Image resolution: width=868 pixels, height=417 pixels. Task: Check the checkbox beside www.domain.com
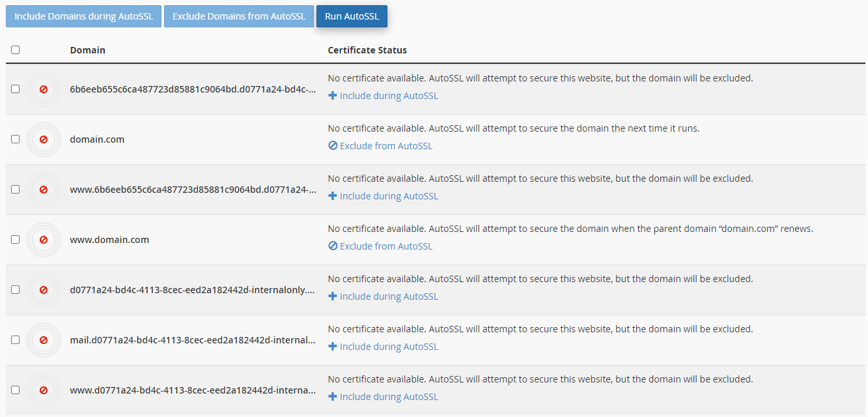[15, 239]
